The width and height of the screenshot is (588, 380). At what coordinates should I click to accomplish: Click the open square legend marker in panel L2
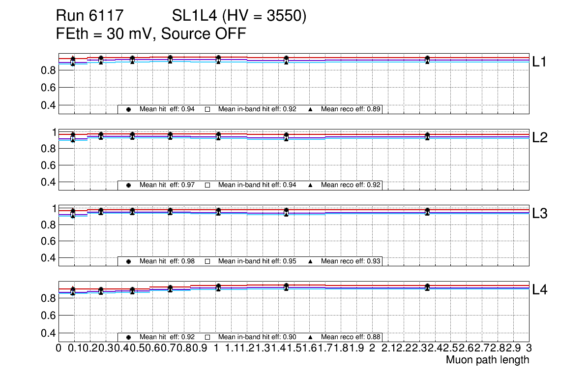[x=207, y=185]
